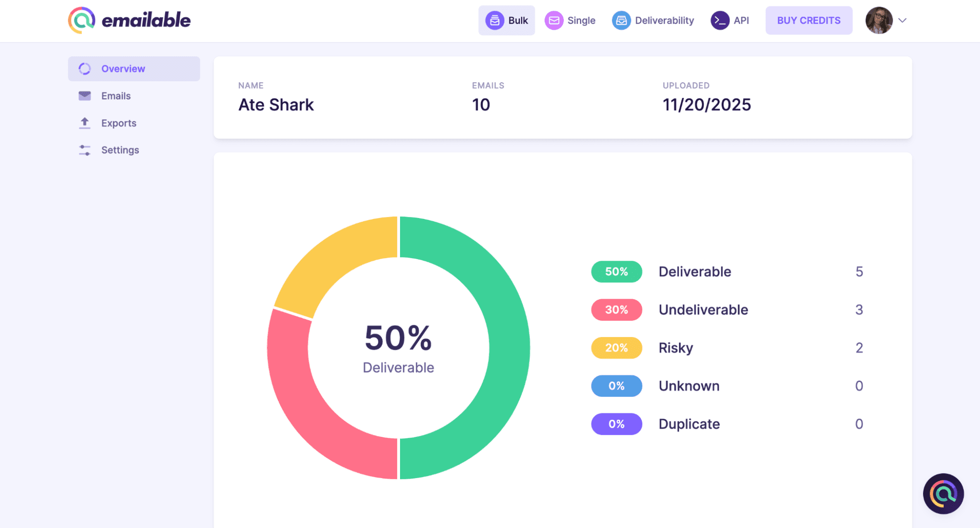Screen dimensions: 980x528
Task: Click the API terminal icon
Action: [x=720, y=21]
